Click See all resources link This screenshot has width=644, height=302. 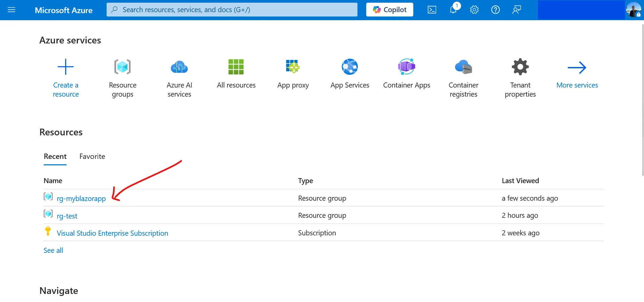pos(53,250)
